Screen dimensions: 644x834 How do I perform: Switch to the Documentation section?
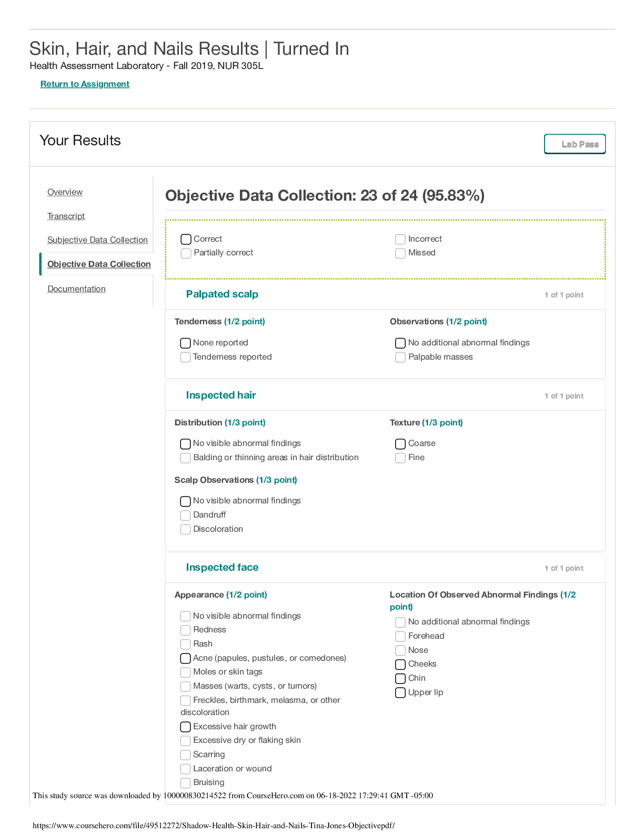tap(76, 289)
